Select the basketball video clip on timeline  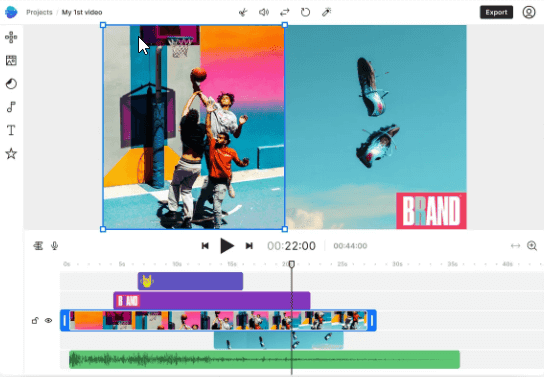pos(218,320)
